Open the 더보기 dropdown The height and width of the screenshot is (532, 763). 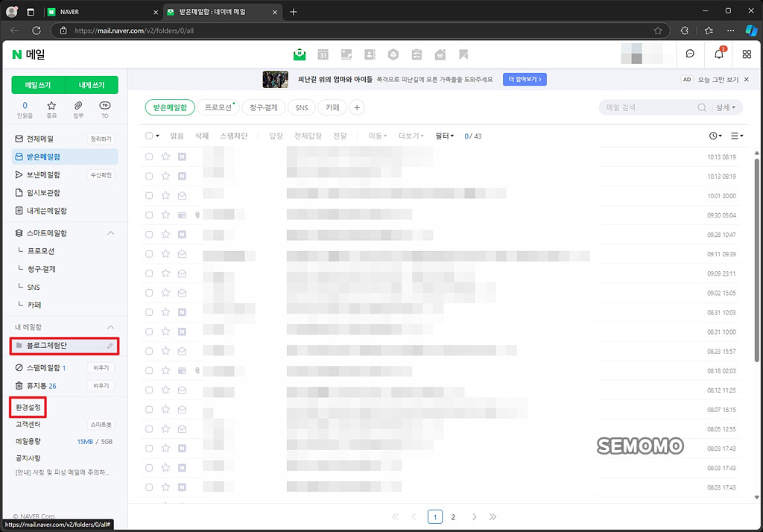coord(411,136)
